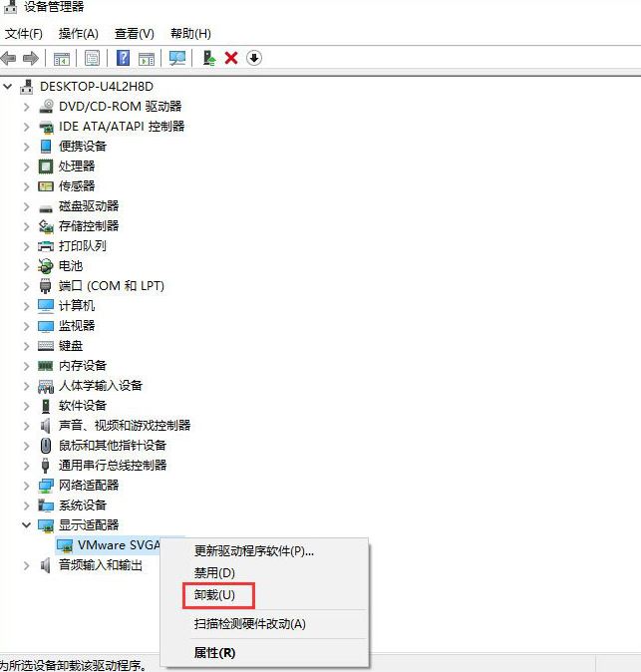The image size is (641, 672).
Task: Click the blue Help question-mark icon
Action: tap(123, 58)
